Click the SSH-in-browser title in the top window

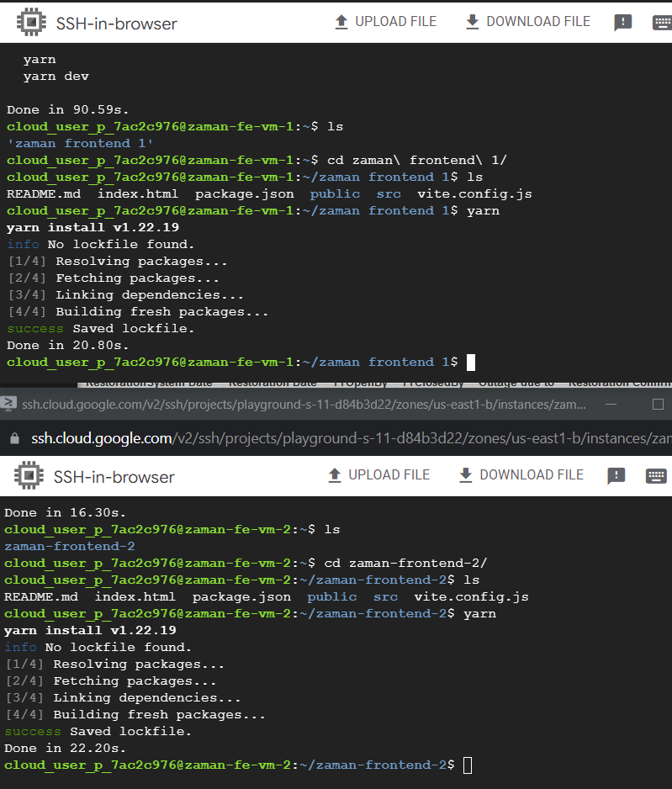click(115, 24)
